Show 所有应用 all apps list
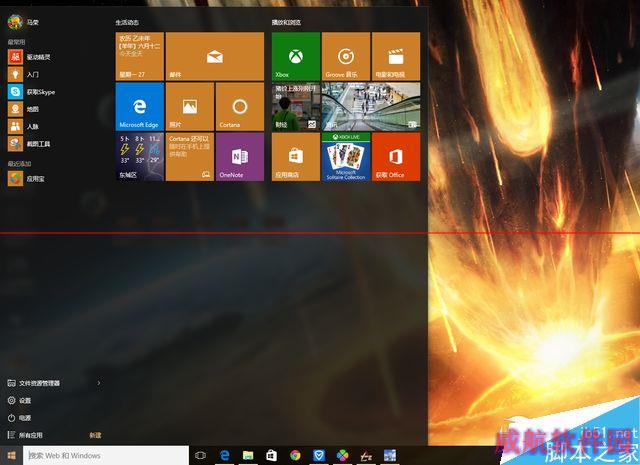640x465 pixels. pyautogui.click(x=25, y=435)
